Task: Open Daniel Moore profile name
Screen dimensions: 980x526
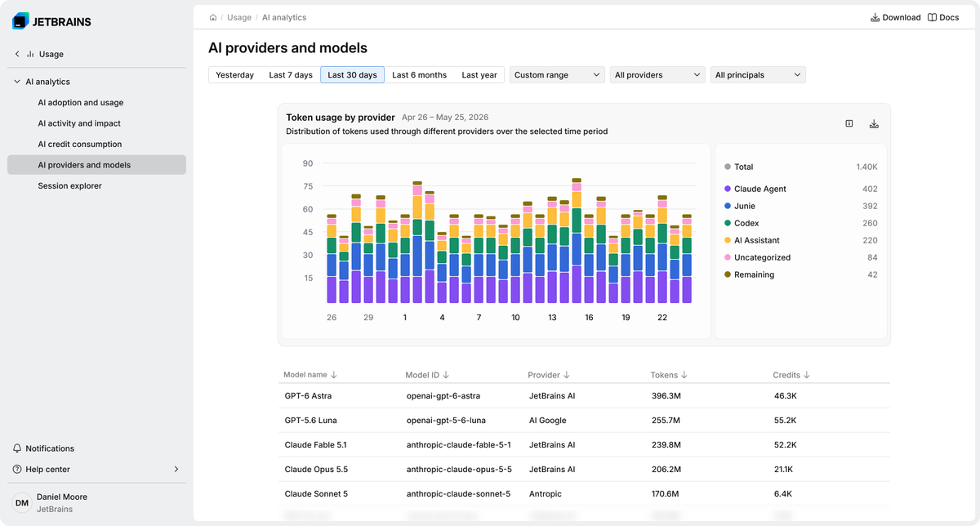Action: [62, 497]
